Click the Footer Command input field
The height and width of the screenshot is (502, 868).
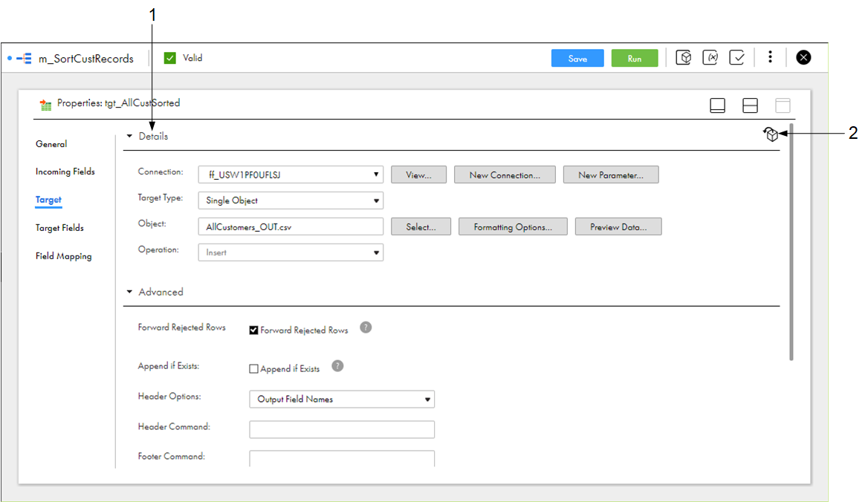[x=342, y=458]
